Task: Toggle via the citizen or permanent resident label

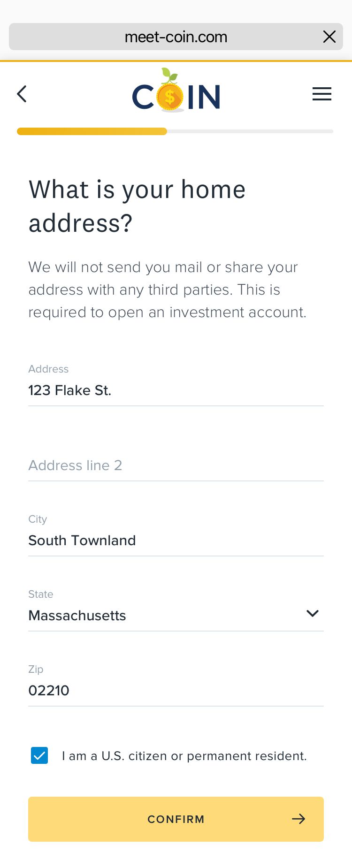Action: click(x=184, y=756)
